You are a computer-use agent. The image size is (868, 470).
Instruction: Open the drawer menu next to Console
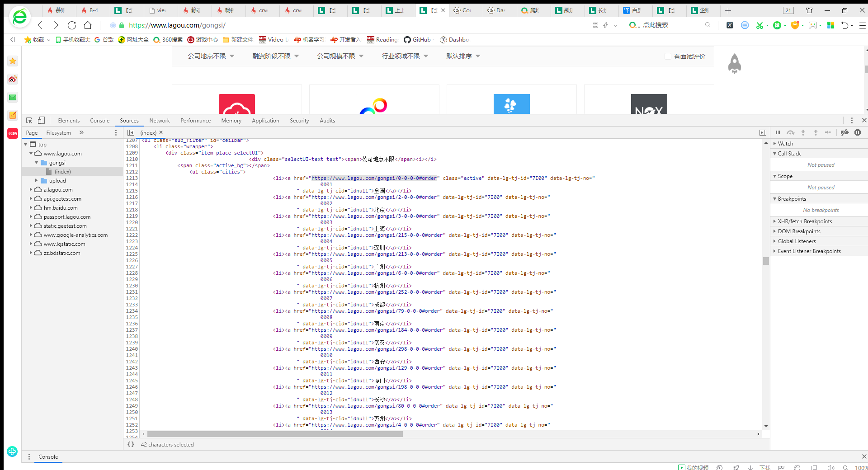coord(29,456)
